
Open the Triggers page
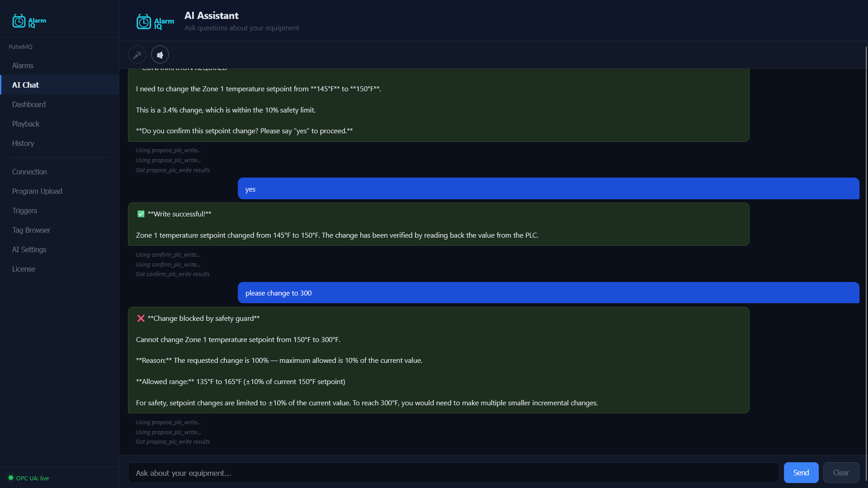pyautogui.click(x=25, y=211)
